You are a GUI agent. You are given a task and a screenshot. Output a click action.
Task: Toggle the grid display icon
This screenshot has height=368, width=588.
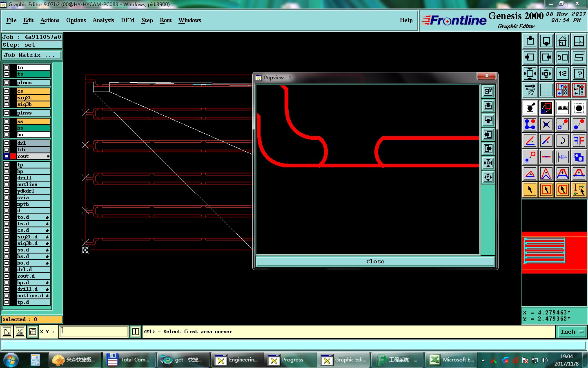pos(546,90)
